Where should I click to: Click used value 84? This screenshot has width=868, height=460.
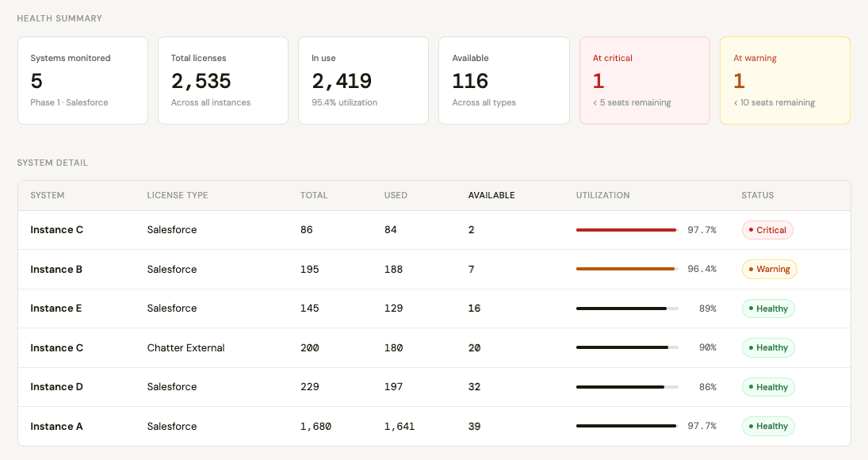[x=391, y=230]
